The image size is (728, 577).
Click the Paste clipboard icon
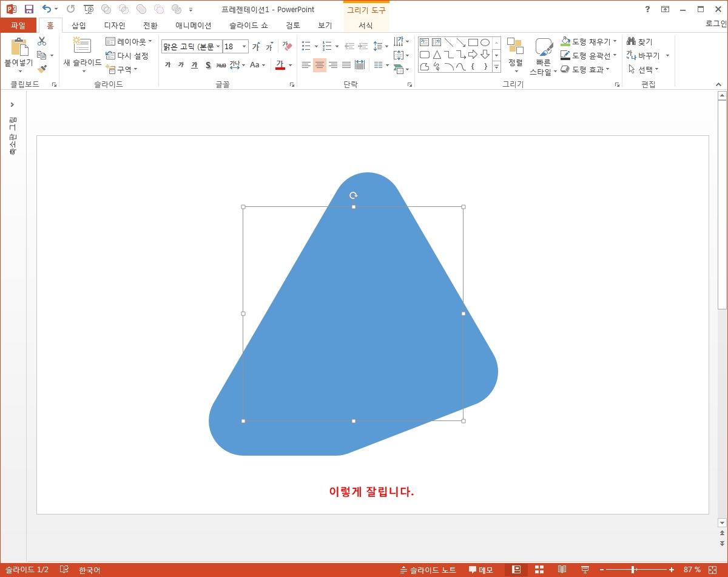coord(19,47)
